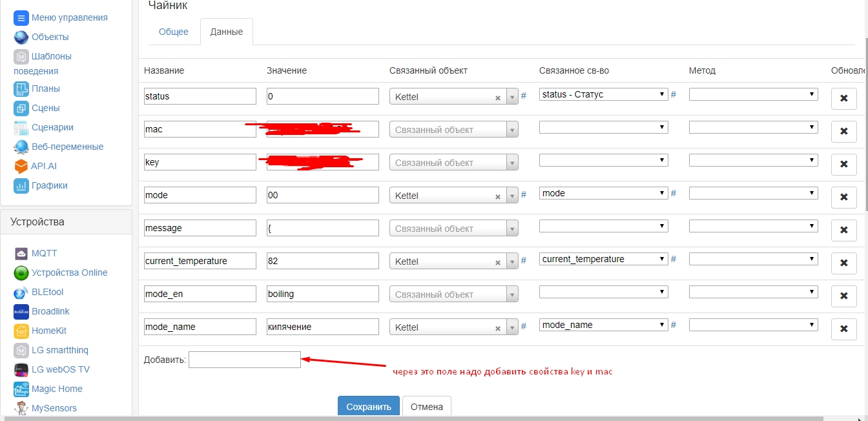
Task: Open linked property dropdown showing current_temperature
Action: point(604,259)
